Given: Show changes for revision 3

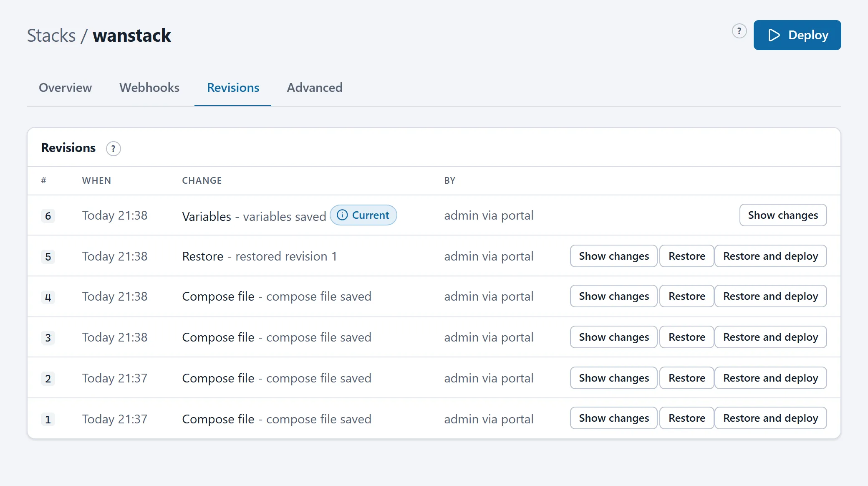Looking at the screenshot, I should pyautogui.click(x=613, y=337).
